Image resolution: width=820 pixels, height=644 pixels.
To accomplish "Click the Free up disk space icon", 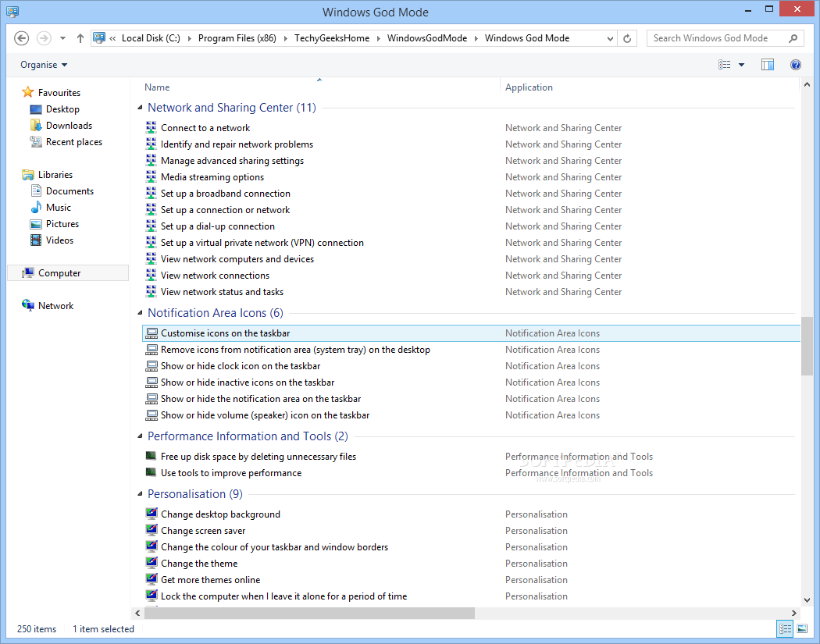I will pos(152,456).
